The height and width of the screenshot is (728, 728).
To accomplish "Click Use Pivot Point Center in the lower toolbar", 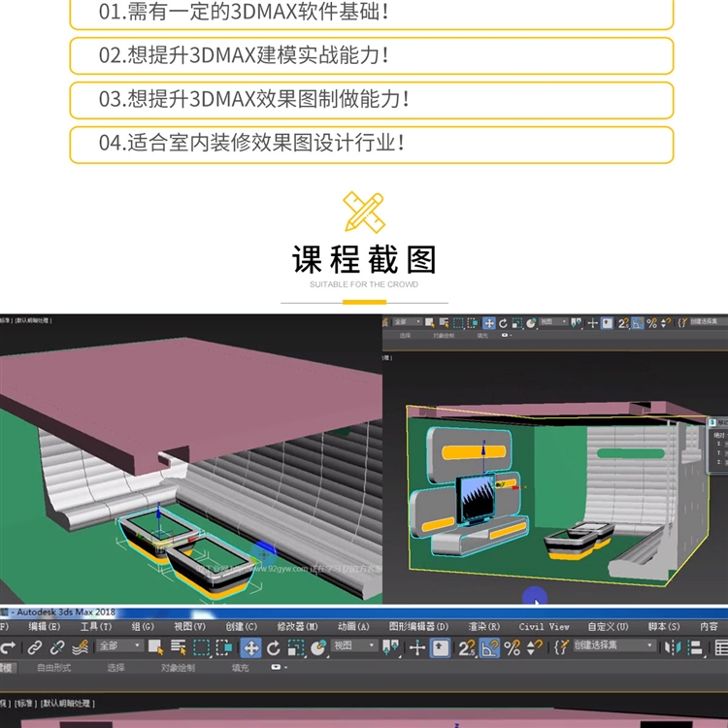I will [x=390, y=647].
